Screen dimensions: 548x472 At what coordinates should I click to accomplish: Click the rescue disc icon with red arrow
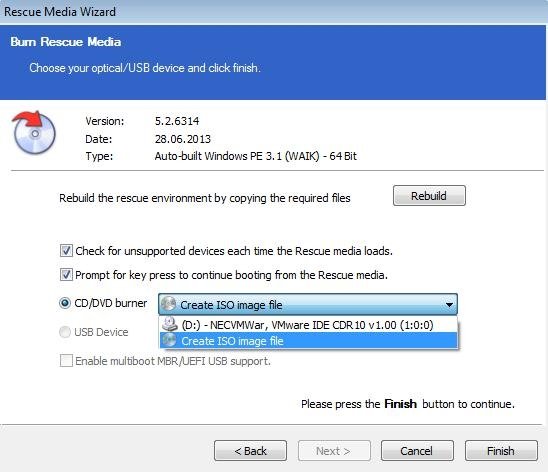point(34,132)
